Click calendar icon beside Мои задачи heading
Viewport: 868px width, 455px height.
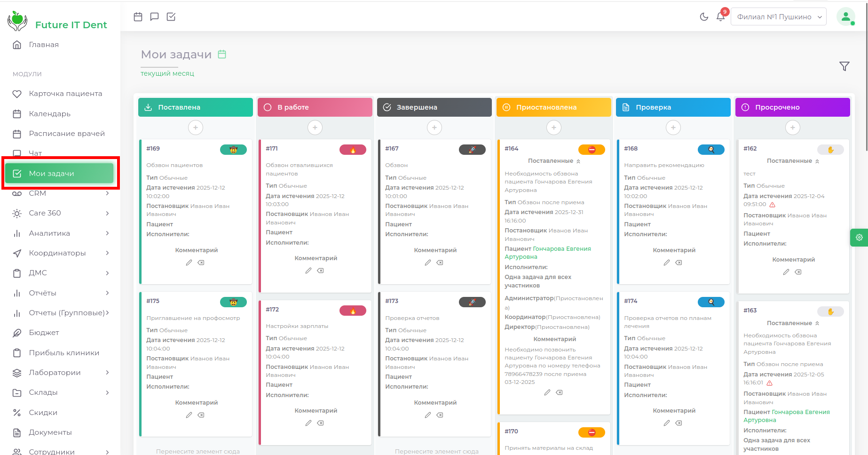click(222, 55)
